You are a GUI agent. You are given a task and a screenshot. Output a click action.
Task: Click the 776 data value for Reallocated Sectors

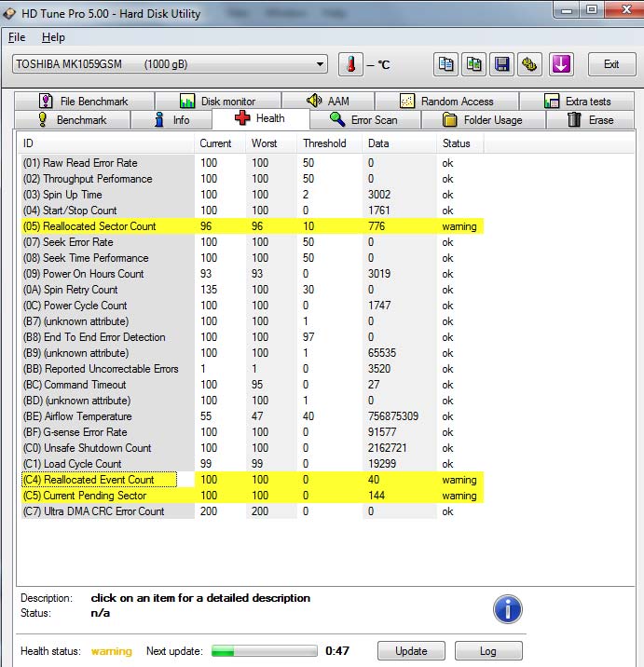tap(377, 226)
